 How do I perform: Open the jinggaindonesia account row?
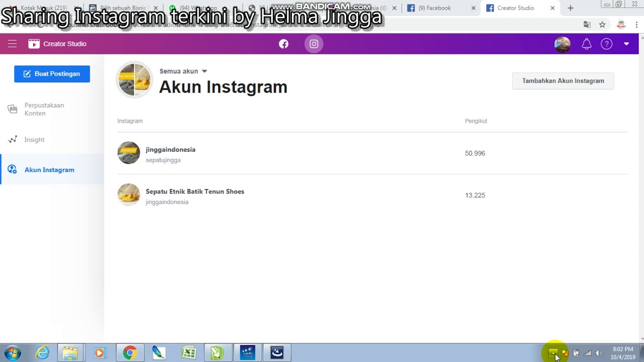[x=372, y=153]
